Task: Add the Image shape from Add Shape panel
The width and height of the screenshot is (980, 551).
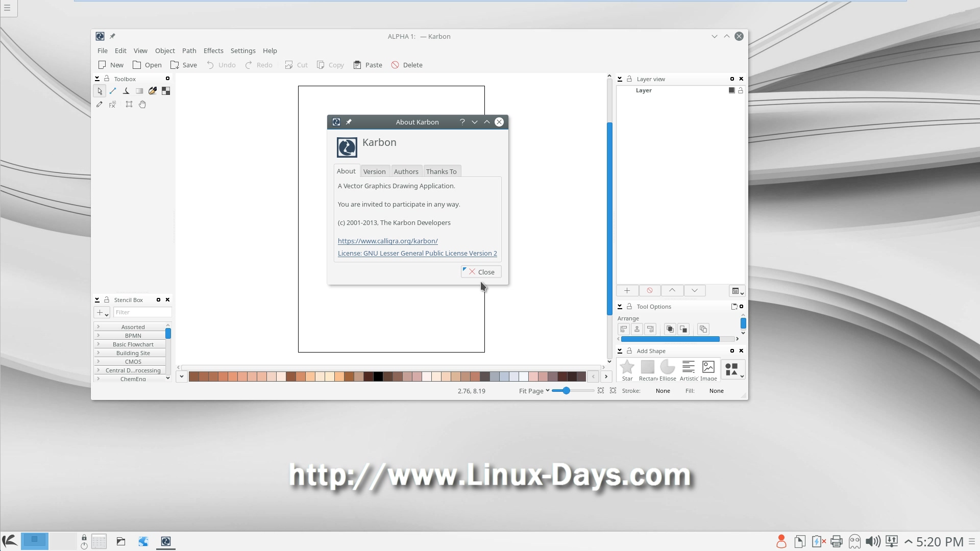Action: tap(708, 370)
